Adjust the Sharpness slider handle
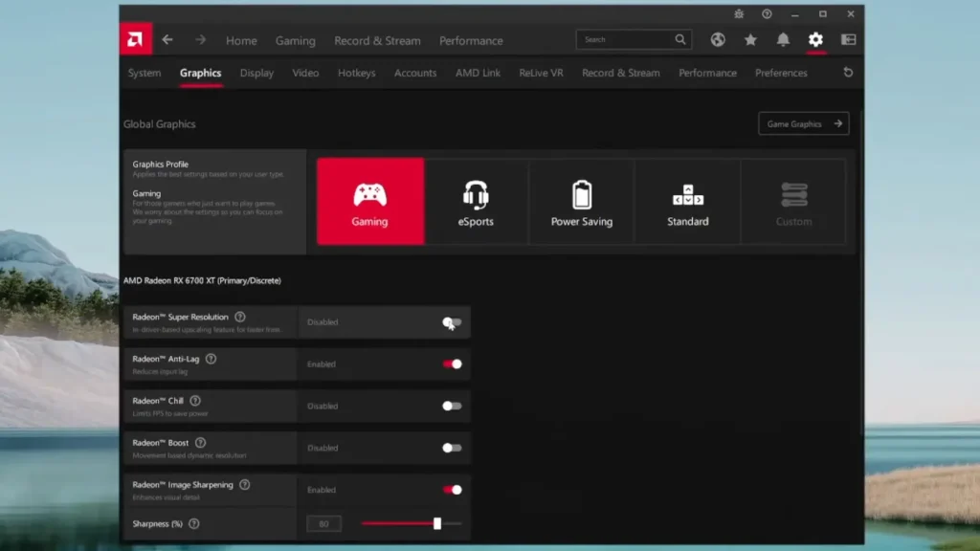Viewport: 980px width, 551px height. pyautogui.click(x=436, y=523)
